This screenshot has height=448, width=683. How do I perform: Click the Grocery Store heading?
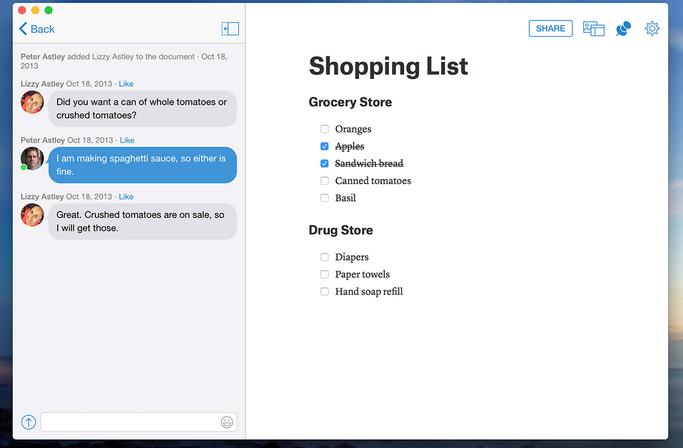pos(350,102)
